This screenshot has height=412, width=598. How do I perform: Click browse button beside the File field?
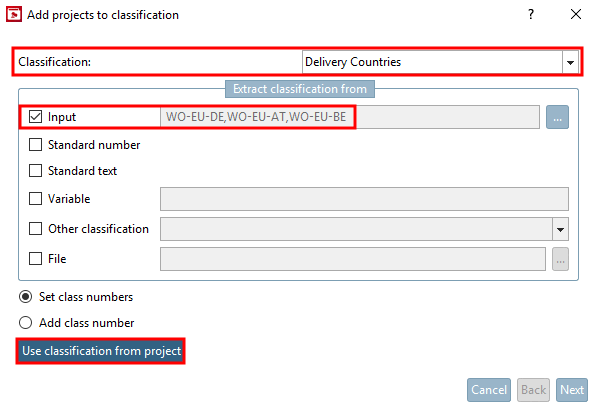click(x=560, y=259)
